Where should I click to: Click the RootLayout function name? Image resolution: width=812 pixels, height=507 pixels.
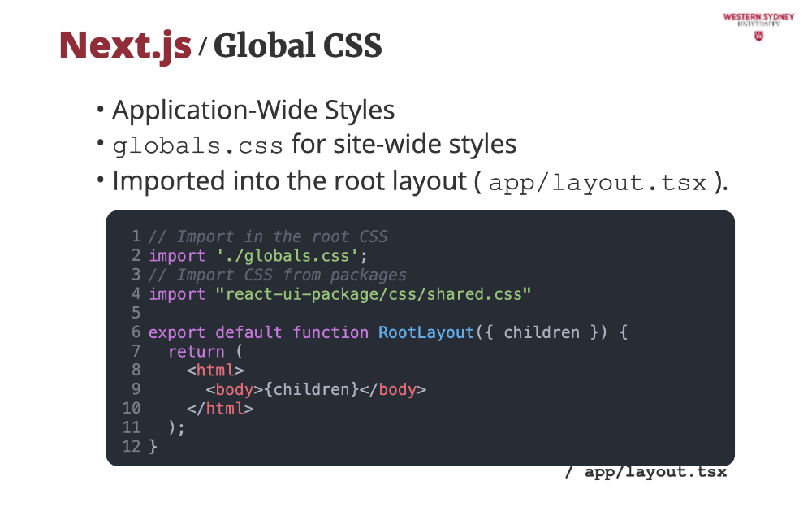[425, 332]
